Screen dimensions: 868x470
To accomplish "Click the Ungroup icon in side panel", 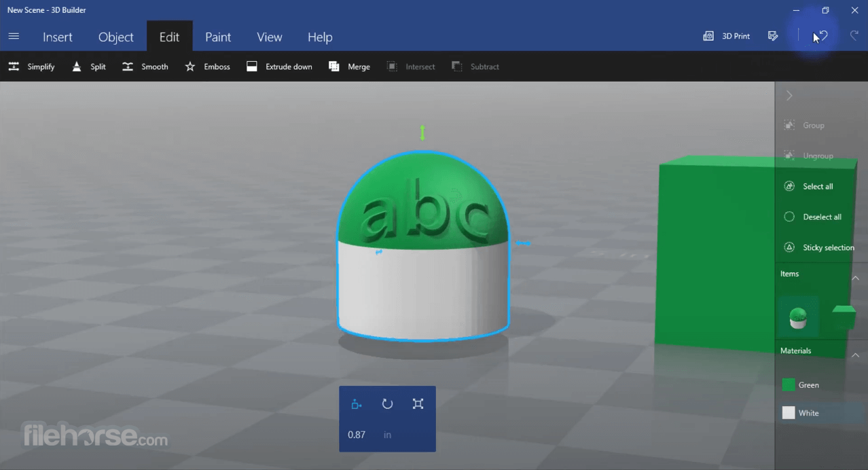I will coord(789,156).
